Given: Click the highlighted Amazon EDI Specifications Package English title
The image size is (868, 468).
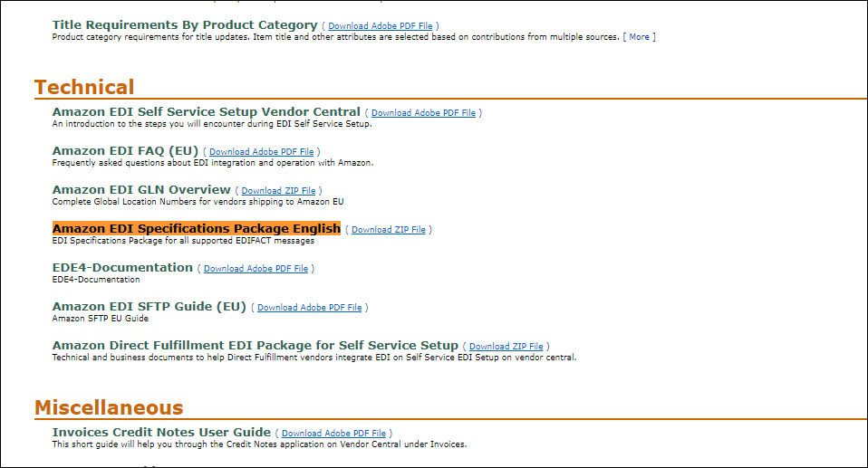Looking at the screenshot, I should 197,228.
